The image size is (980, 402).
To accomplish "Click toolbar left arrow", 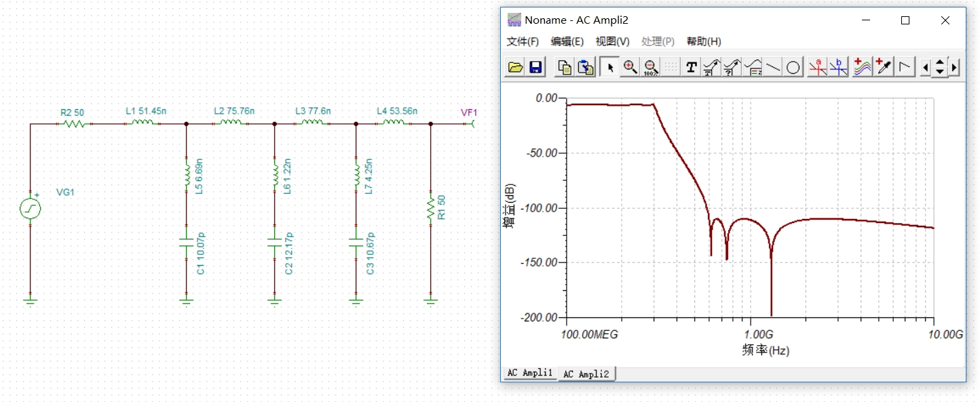I will (x=926, y=67).
